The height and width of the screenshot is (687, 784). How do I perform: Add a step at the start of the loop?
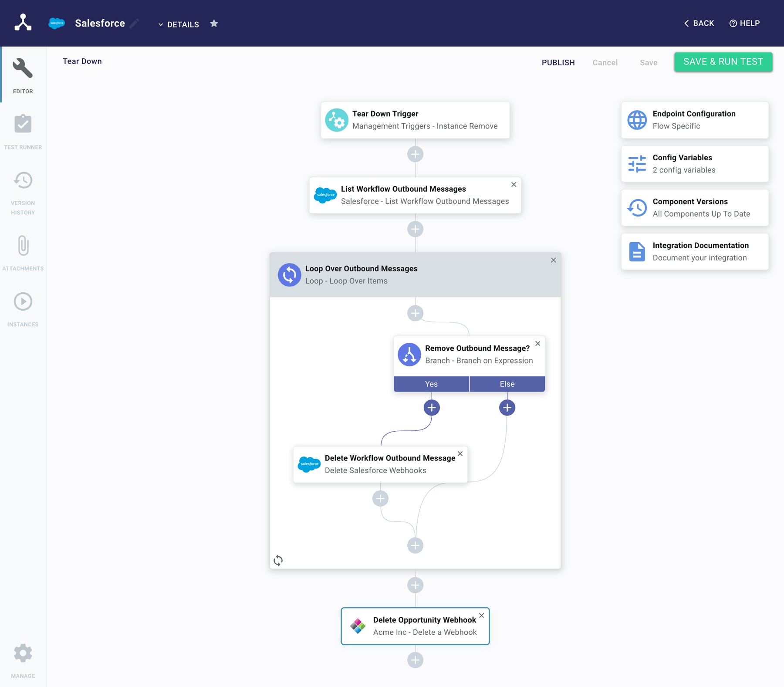[x=415, y=313]
